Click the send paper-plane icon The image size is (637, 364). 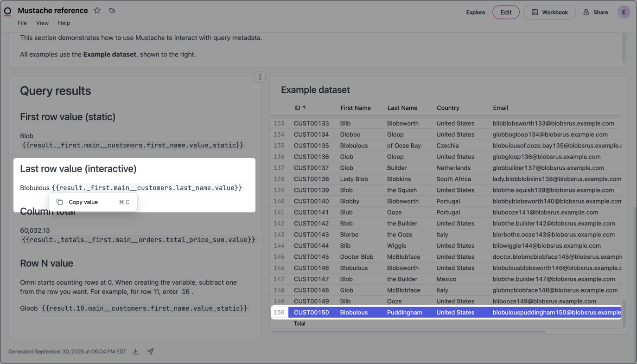pos(150,351)
